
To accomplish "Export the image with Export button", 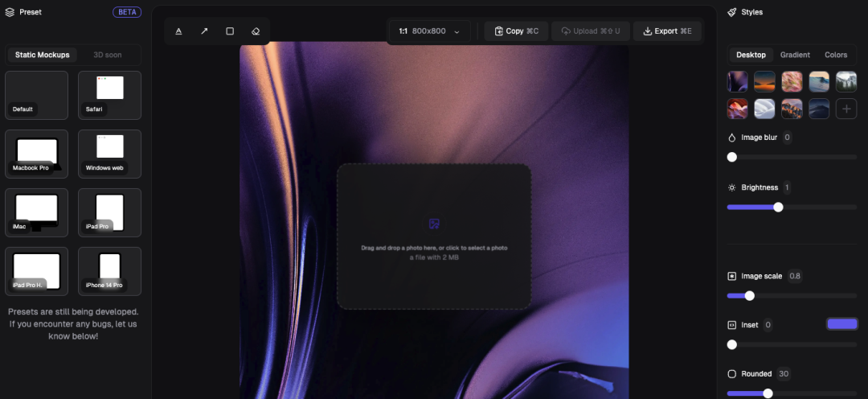I will 667,31.
